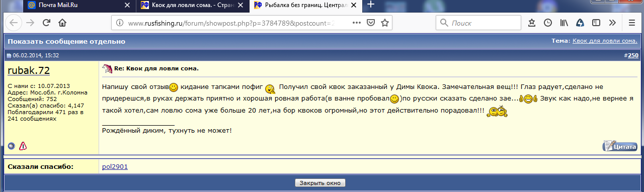Bookmark this page with star
644x192 pixels.
click(x=385, y=23)
